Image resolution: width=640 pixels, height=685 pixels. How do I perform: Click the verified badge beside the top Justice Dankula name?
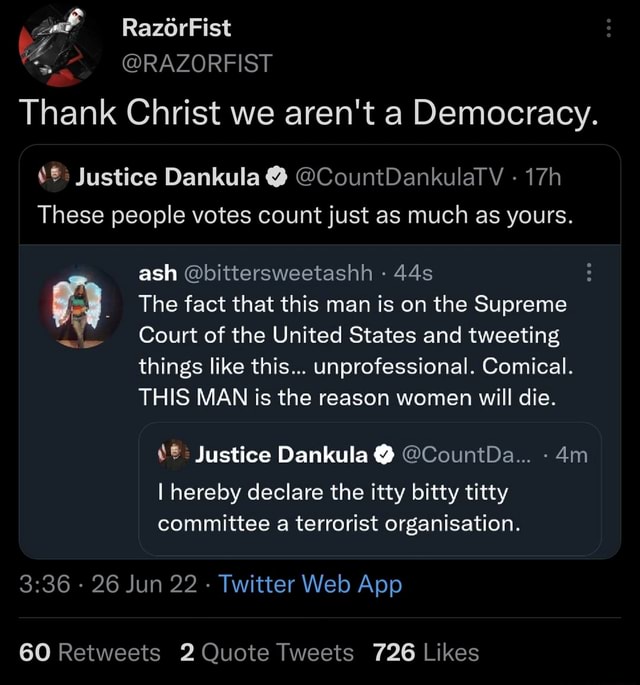[x=273, y=180]
